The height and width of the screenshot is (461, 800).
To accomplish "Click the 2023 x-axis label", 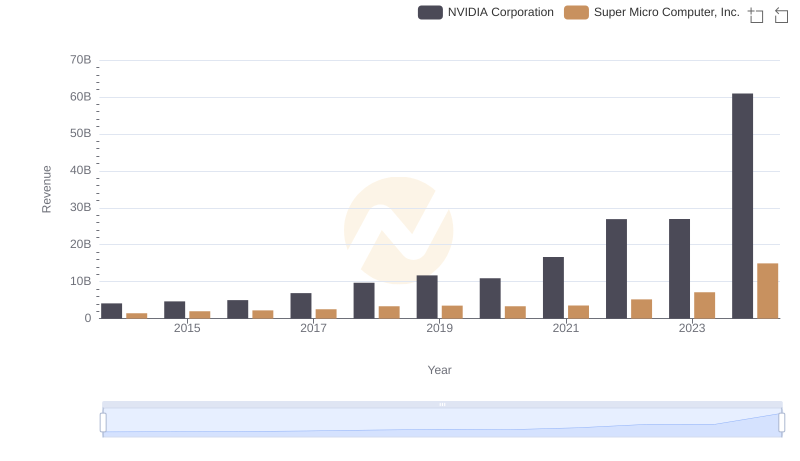I will point(692,328).
